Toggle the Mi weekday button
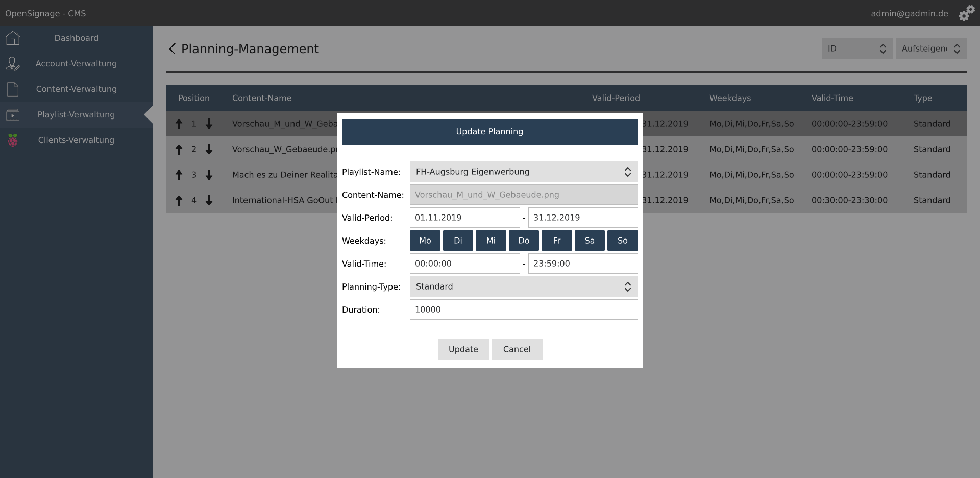Viewport: 980px width, 478px height. tap(491, 241)
